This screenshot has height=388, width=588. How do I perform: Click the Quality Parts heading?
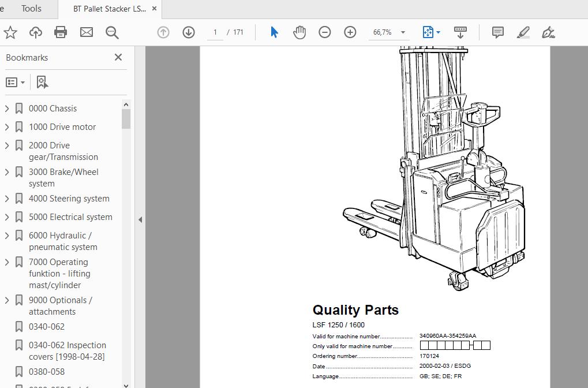tap(355, 310)
